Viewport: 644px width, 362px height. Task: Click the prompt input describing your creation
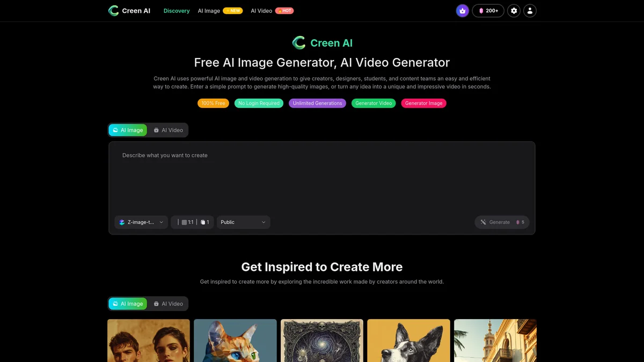click(x=322, y=177)
